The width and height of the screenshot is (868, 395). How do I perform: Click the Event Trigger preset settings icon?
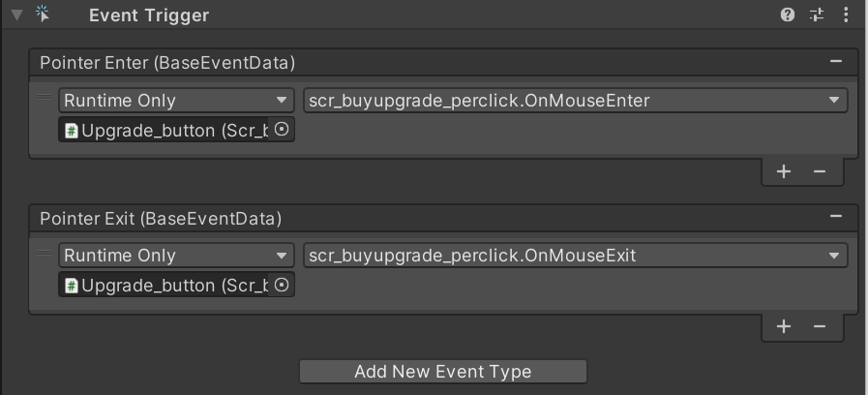coord(817,15)
